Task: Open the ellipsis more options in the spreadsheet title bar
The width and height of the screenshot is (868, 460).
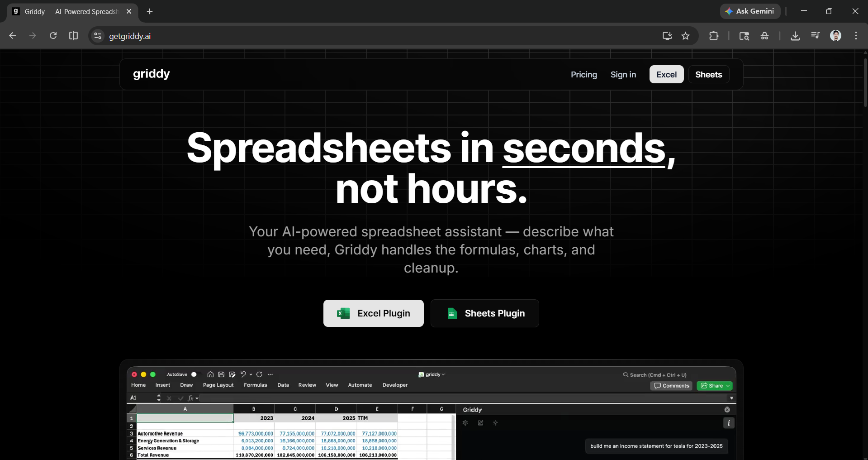Action: (270, 374)
